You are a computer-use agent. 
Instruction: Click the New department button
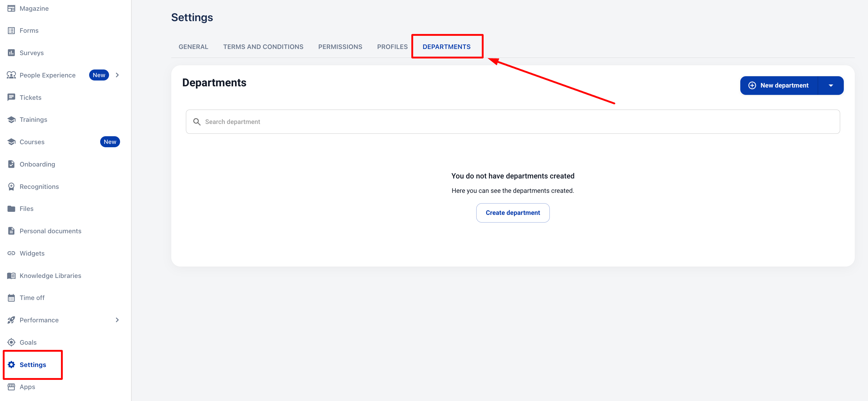[779, 85]
